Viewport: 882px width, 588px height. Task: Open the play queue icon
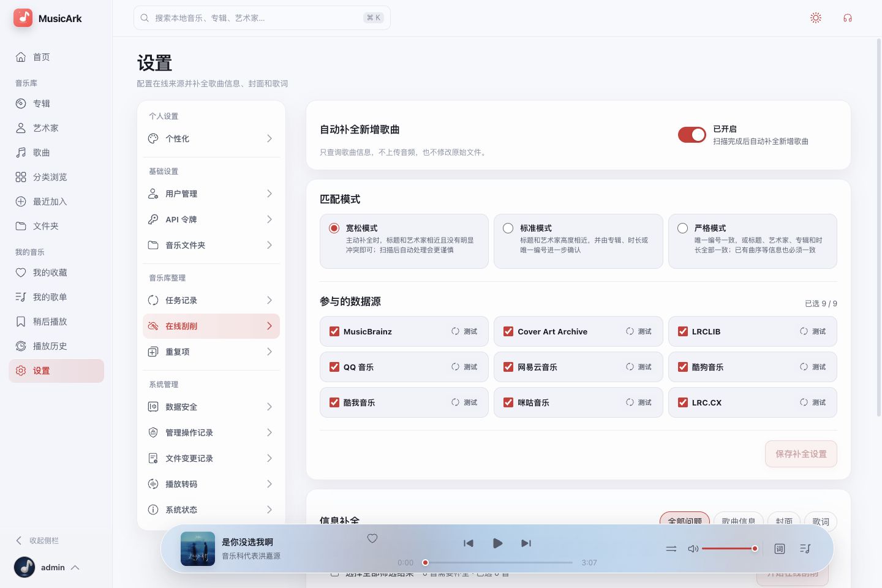(x=805, y=549)
